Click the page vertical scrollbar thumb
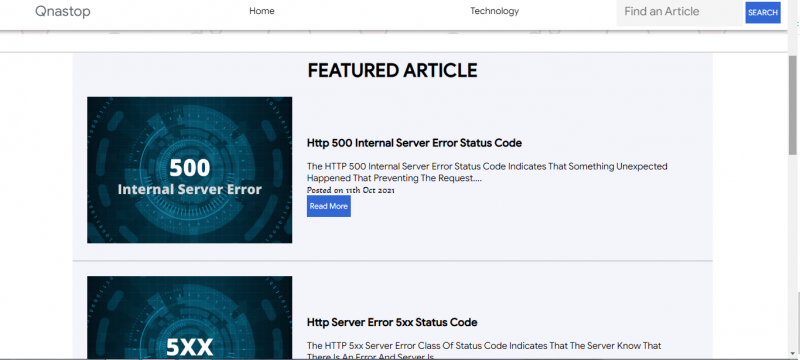 pos(792,105)
